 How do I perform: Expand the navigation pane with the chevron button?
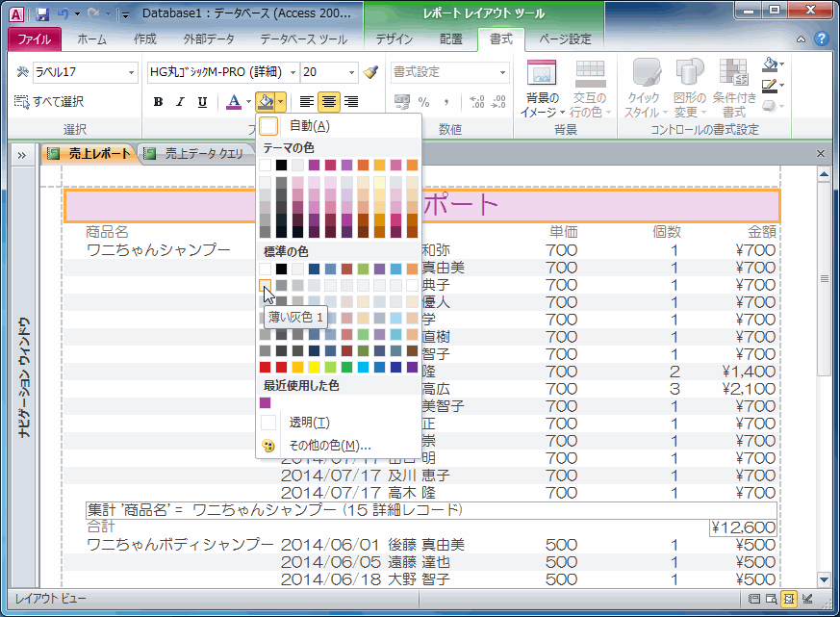(x=21, y=154)
